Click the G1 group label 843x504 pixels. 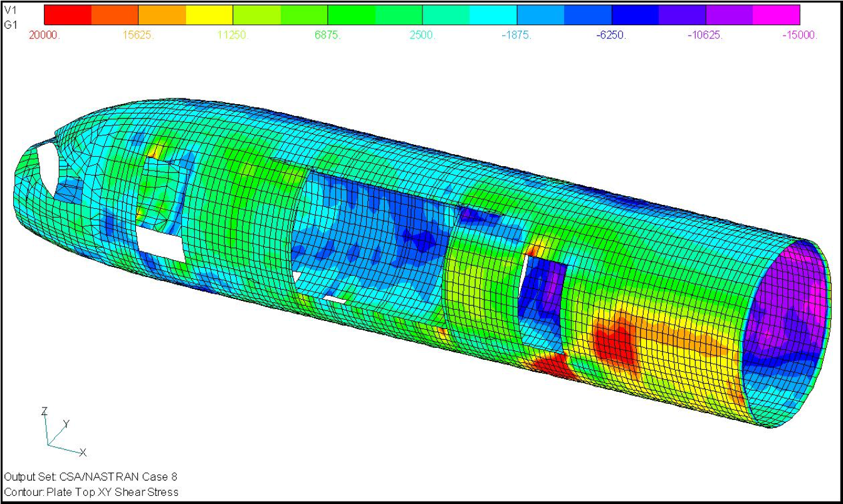(11, 24)
